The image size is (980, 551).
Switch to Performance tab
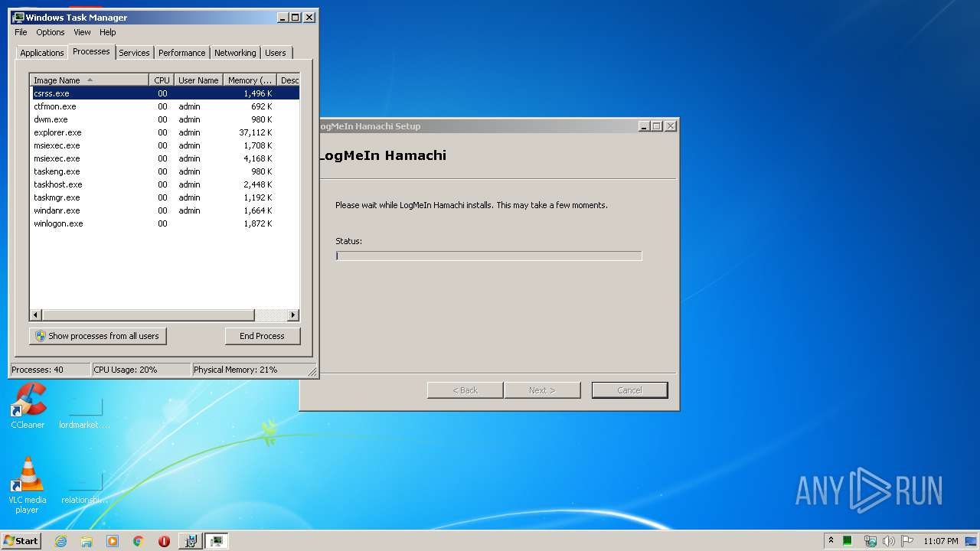[x=181, y=53]
